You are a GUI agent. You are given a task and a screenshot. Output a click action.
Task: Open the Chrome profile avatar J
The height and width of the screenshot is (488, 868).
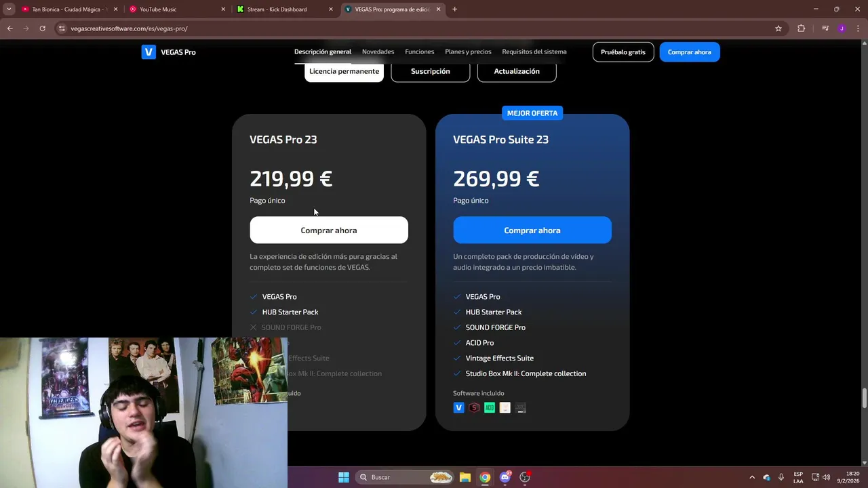842,28
